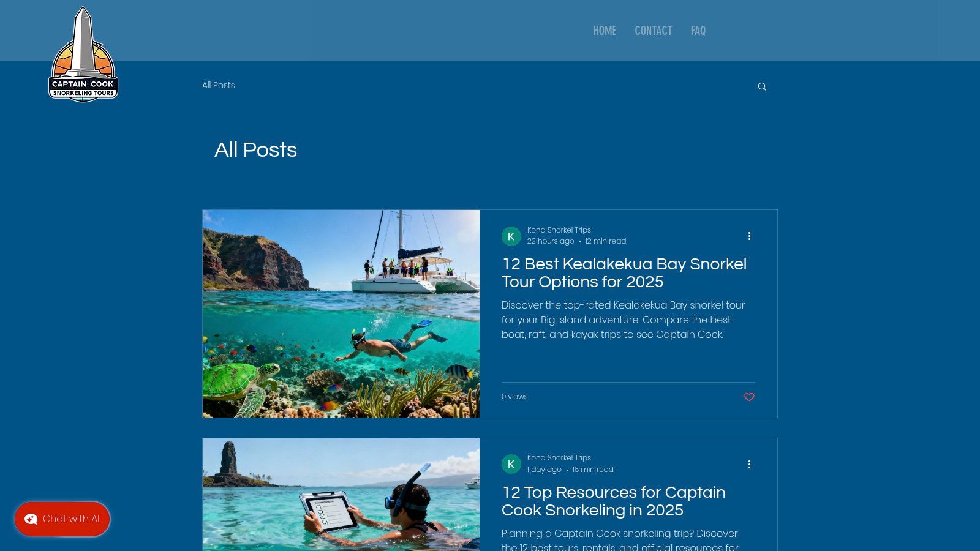Go to the HOME menu item
Image resolution: width=980 pixels, height=551 pixels.
605,31
